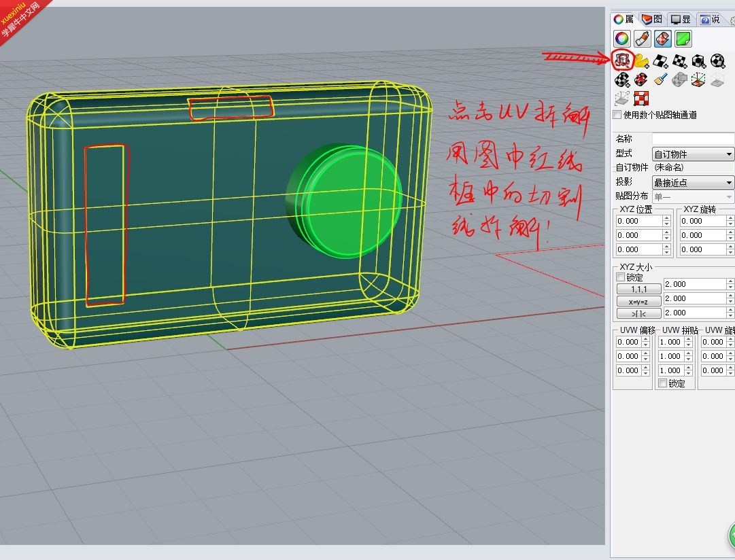Click the greyed mapping widget icon beside the red-based box
The width and height of the screenshot is (735, 560).
point(717,80)
